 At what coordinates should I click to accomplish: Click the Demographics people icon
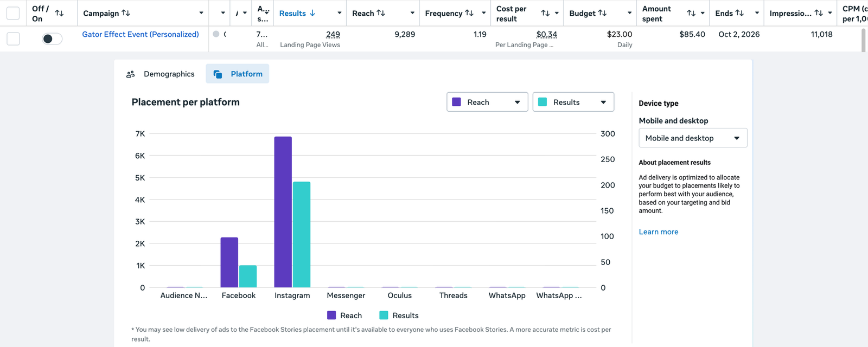tap(130, 74)
